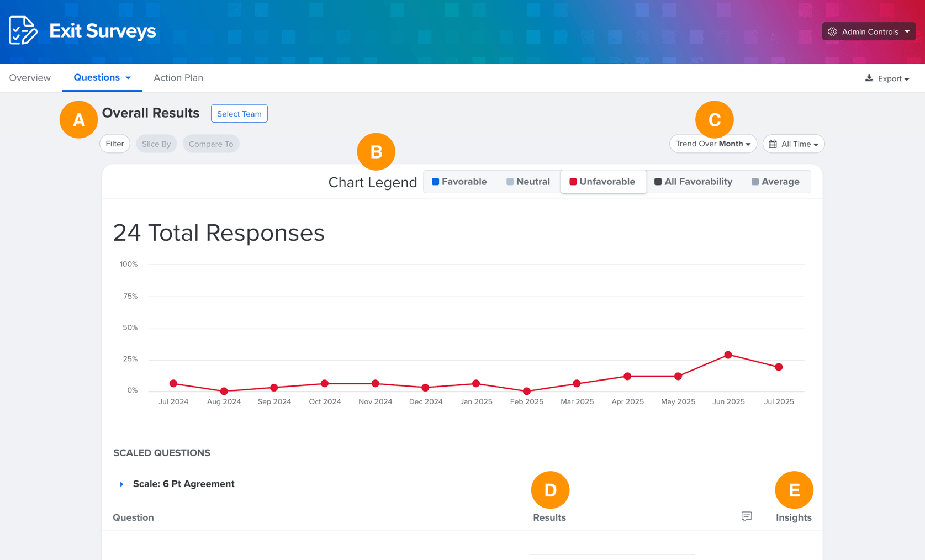Click the comments speech bubble icon
Image resolution: width=925 pixels, height=560 pixels.
pyautogui.click(x=747, y=516)
